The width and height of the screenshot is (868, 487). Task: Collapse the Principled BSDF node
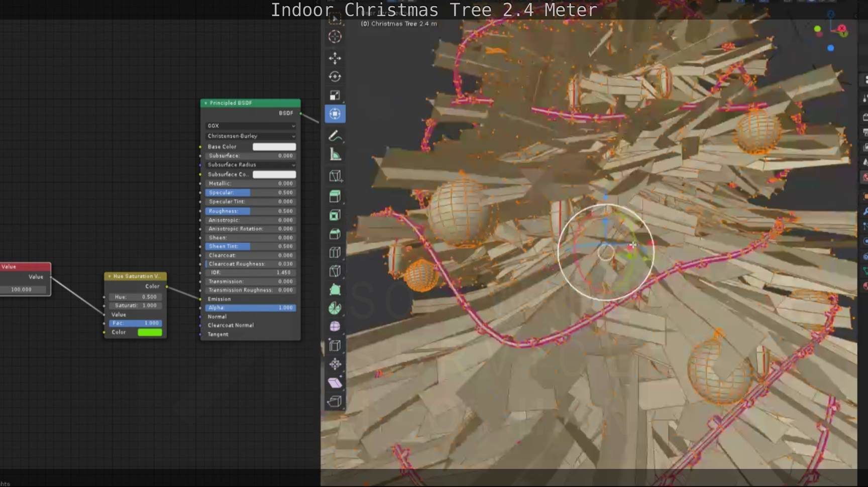205,103
